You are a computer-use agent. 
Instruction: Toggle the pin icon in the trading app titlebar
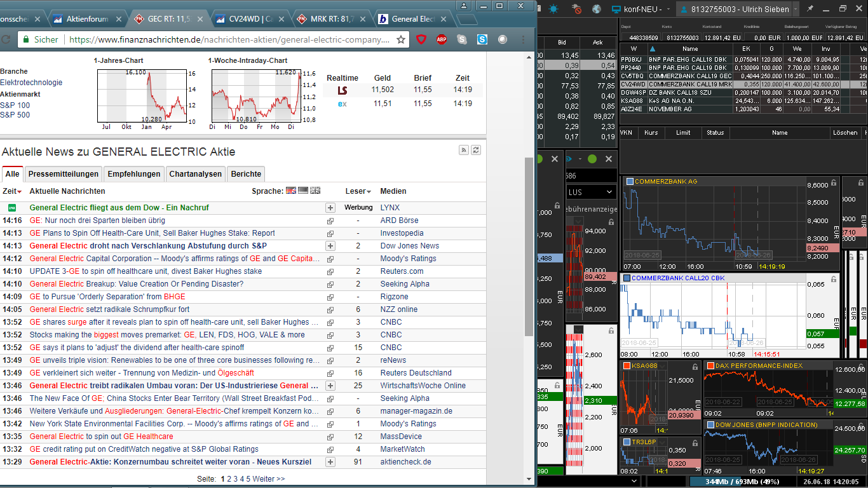pyautogui.click(x=811, y=8)
